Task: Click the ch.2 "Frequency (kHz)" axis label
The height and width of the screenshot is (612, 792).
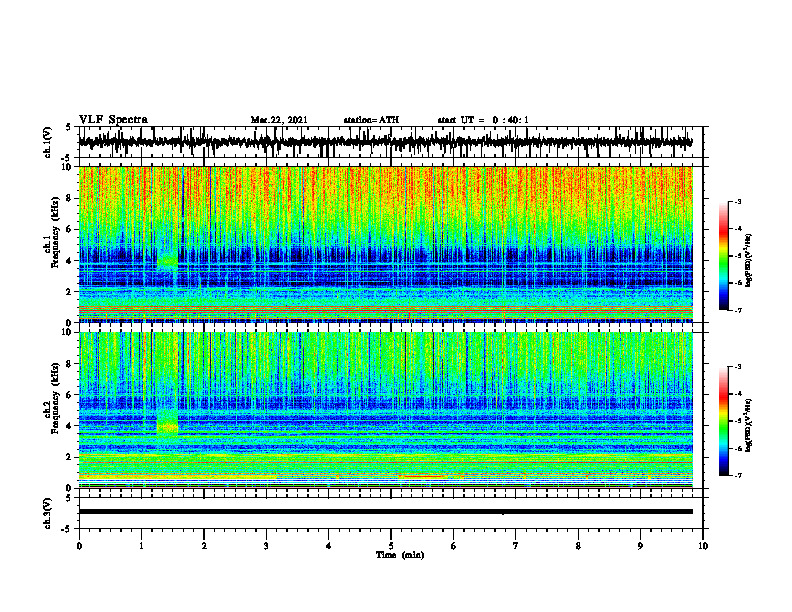Action: [56, 398]
